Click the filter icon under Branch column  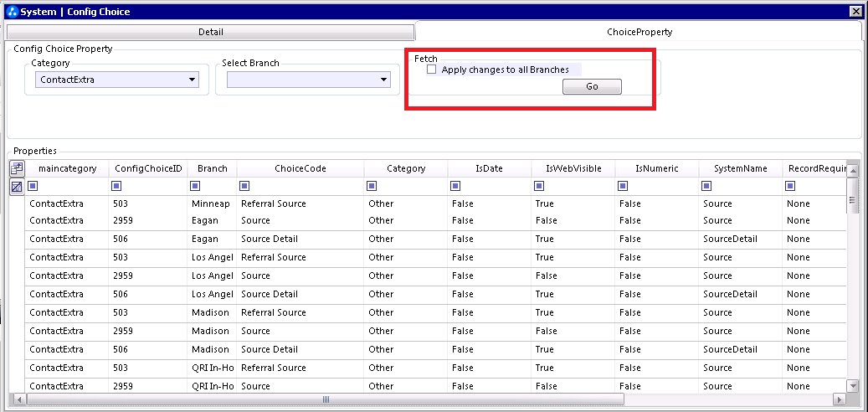pyautogui.click(x=194, y=186)
